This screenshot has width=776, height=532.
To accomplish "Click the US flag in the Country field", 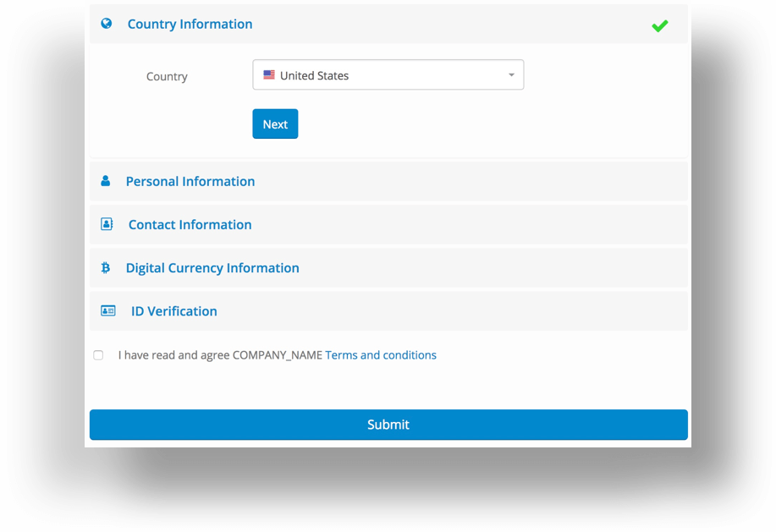I will [269, 74].
